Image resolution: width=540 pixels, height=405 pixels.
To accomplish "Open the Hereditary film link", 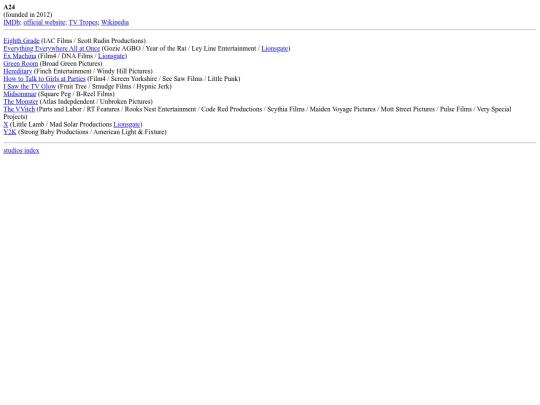I will coord(18,71).
